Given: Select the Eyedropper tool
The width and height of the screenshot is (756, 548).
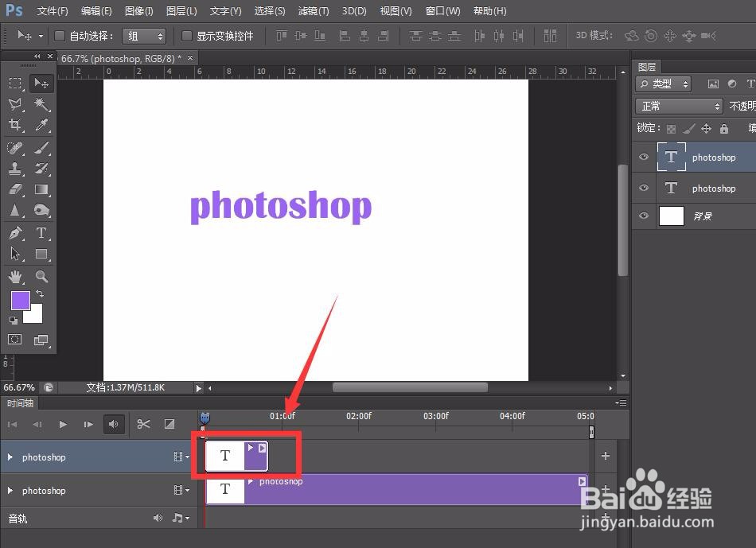Looking at the screenshot, I should [41, 125].
